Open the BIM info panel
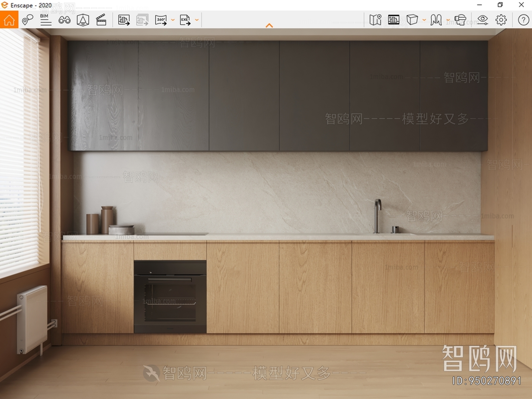Viewport: 532px width, 399px height. 46,20
